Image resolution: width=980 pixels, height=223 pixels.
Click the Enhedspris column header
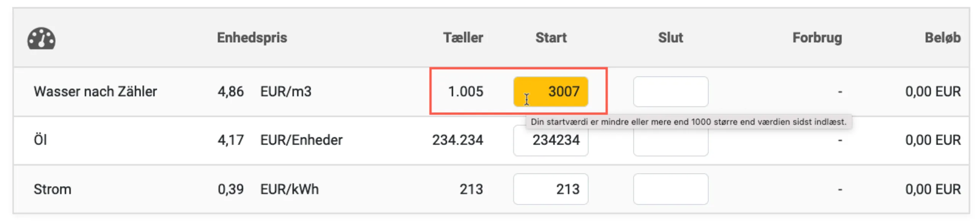(x=252, y=38)
